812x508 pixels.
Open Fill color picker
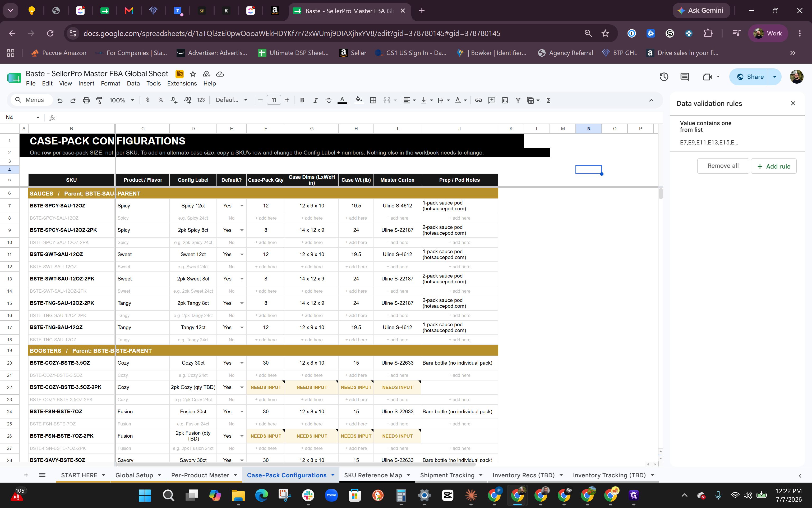359,100
